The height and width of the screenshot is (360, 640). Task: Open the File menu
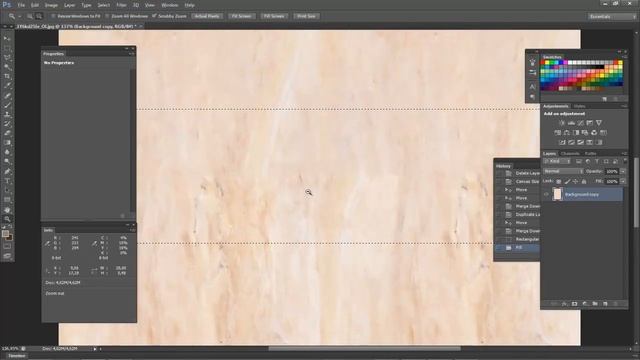(x=21, y=5)
